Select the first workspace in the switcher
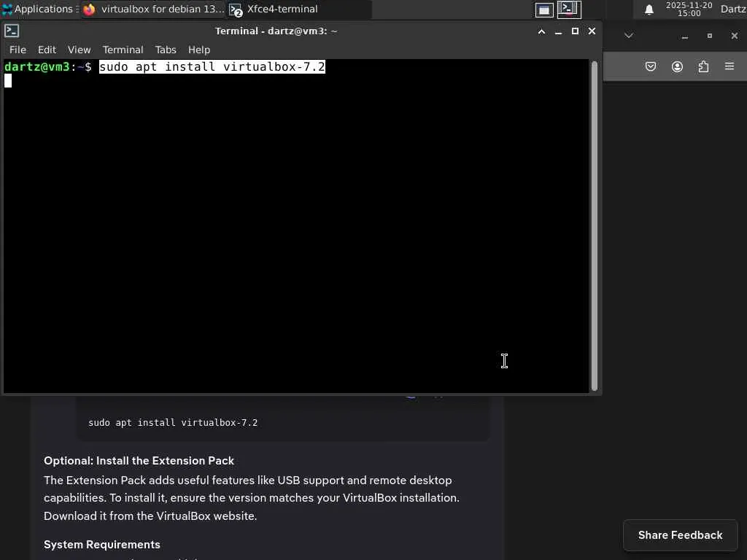Image resolution: width=747 pixels, height=560 pixels. coord(544,9)
